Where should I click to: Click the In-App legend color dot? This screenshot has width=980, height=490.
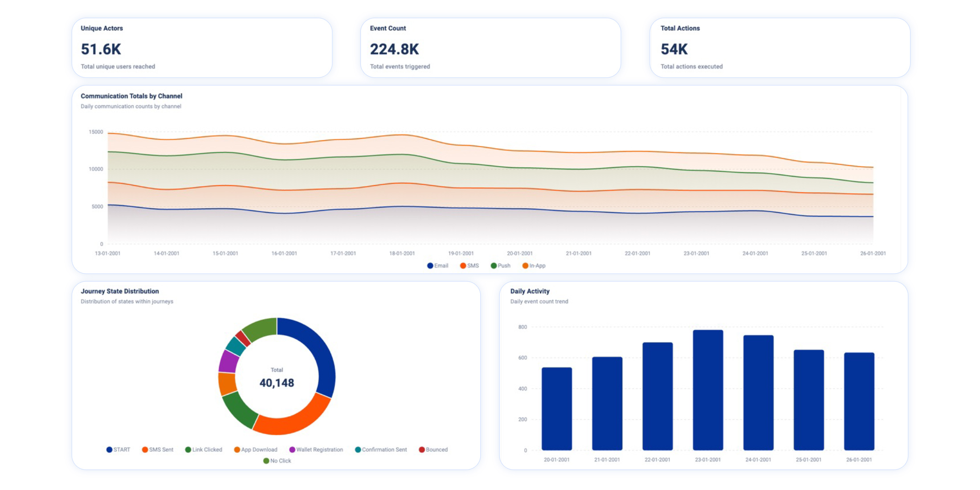[525, 266]
